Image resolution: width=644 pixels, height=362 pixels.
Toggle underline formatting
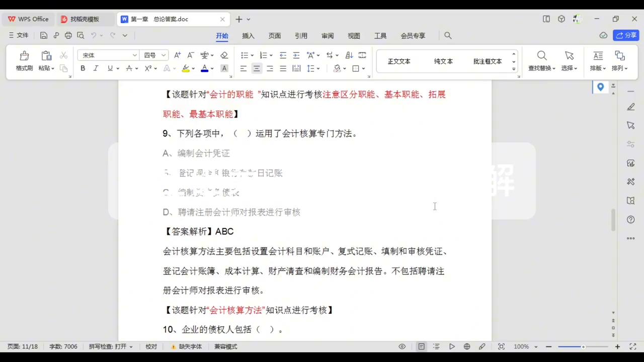pyautogui.click(x=109, y=68)
